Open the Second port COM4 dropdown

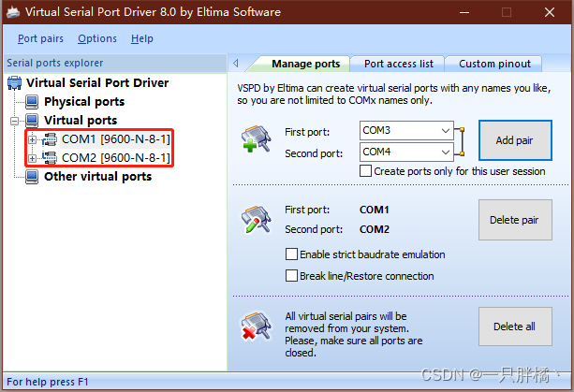click(445, 152)
